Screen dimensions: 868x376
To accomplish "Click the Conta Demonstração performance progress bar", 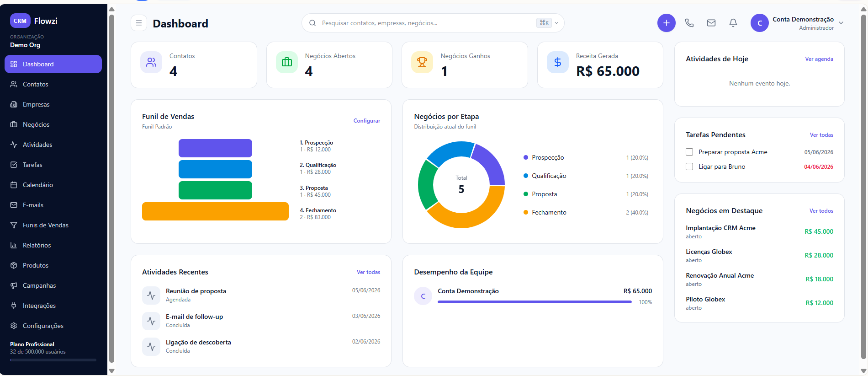I will (x=535, y=302).
